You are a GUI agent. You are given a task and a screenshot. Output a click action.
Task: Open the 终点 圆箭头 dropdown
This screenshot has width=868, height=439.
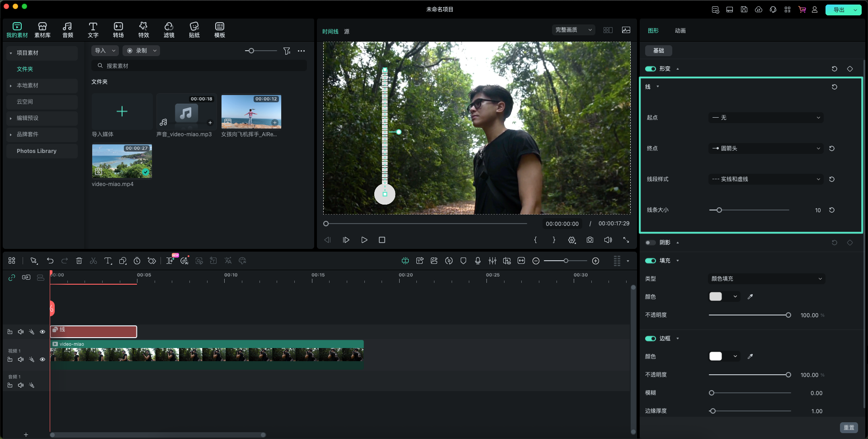click(766, 148)
